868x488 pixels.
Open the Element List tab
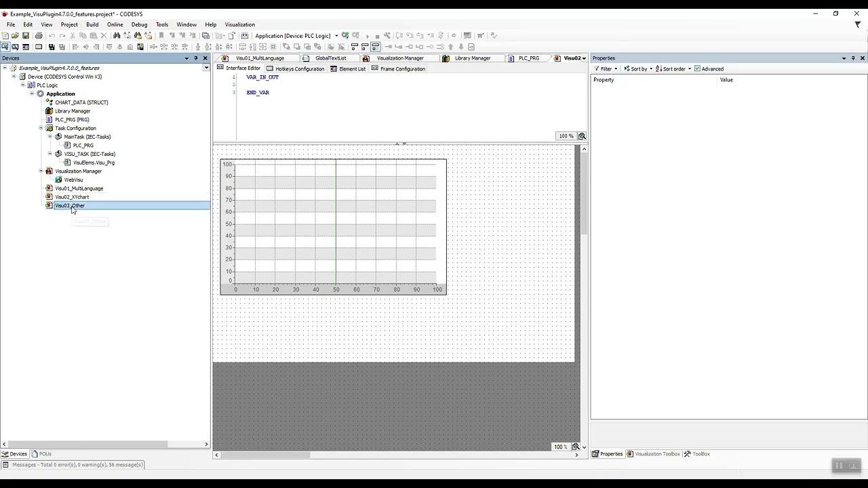[348, 68]
